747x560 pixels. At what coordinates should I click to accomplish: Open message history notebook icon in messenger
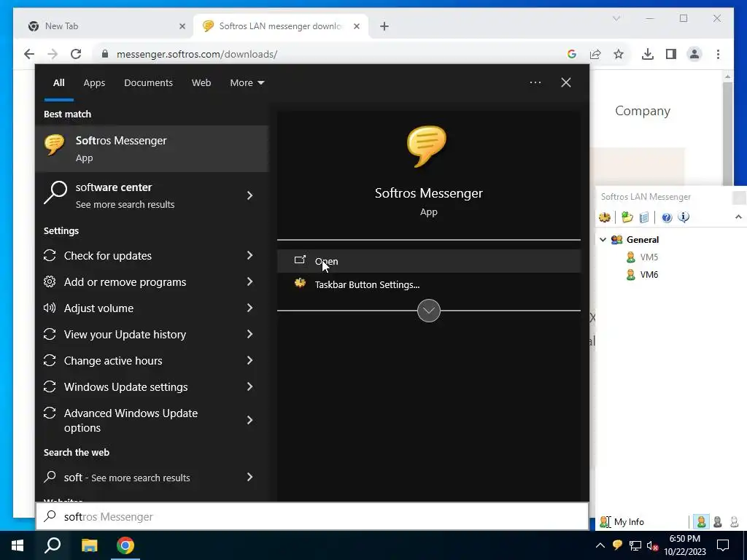(643, 217)
